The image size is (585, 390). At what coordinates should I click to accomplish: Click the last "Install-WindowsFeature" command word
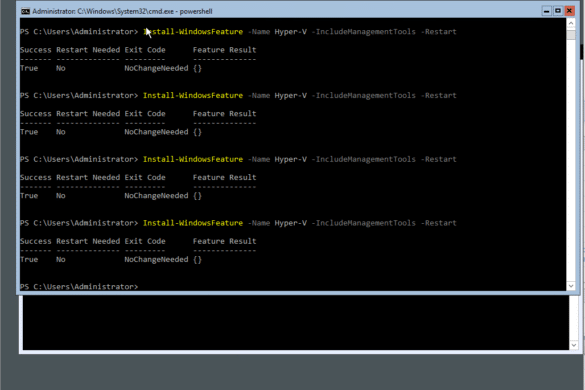click(193, 223)
